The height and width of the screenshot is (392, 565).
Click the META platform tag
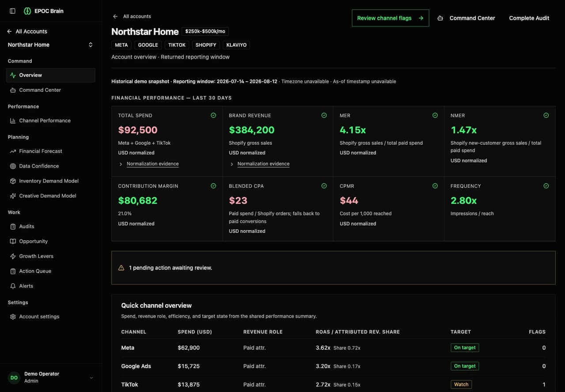[x=121, y=45]
